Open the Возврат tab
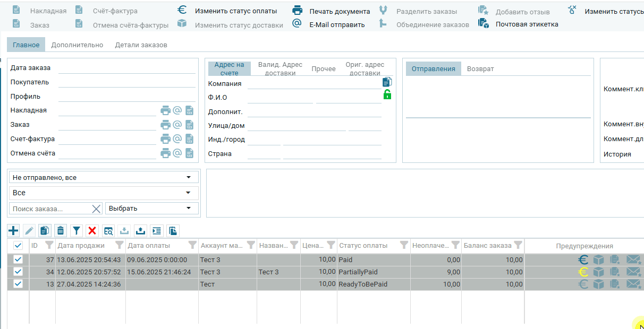Image resolution: width=644 pixels, height=329 pixels. (x=480, y=68)
